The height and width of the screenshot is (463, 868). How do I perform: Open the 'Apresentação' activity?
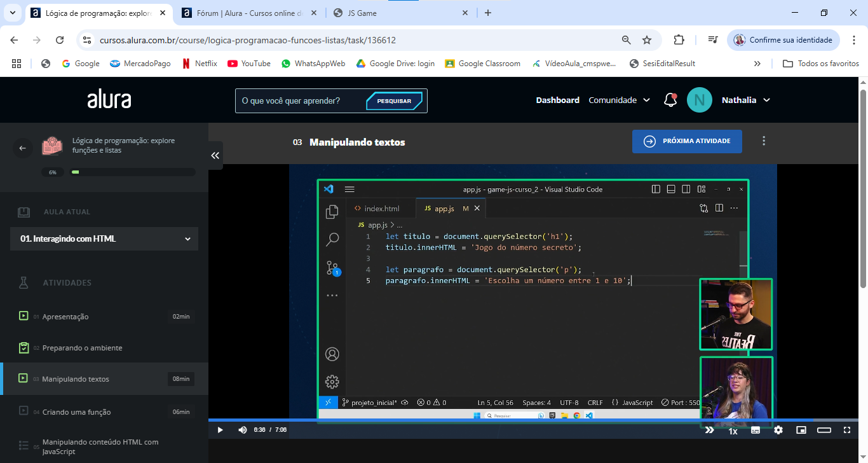[104, 316]
